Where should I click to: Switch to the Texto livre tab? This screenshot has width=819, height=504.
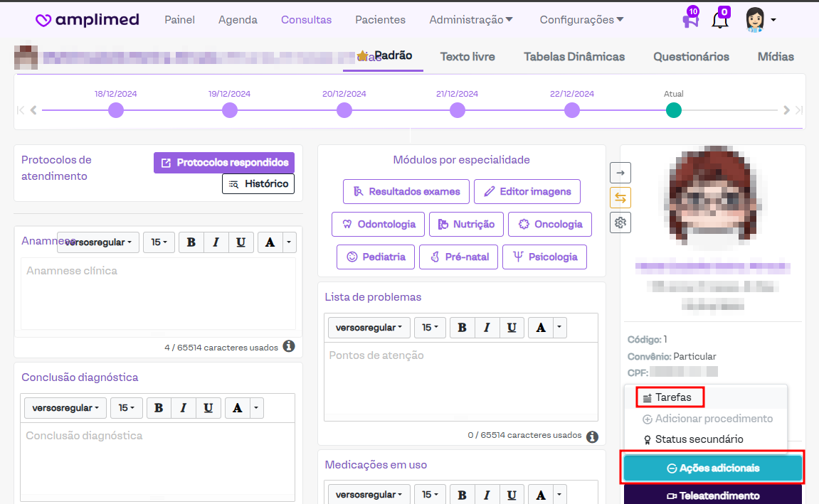point(467,57)
